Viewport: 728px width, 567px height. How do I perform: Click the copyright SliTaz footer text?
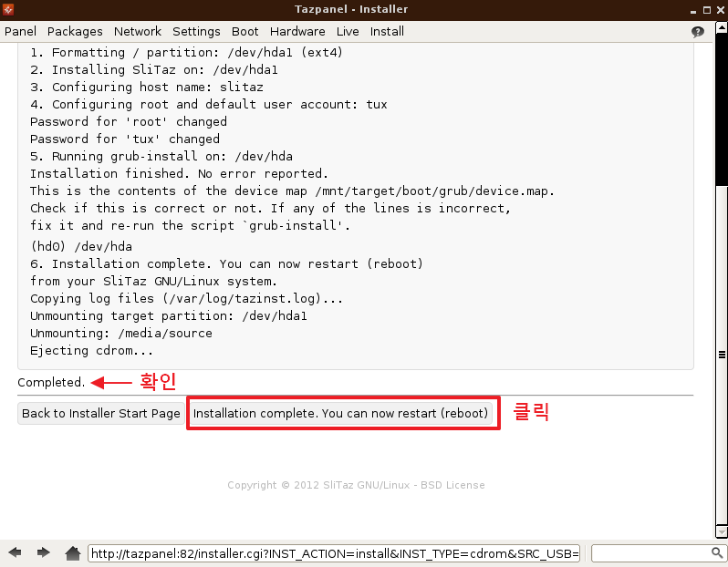tap(356, 485)
